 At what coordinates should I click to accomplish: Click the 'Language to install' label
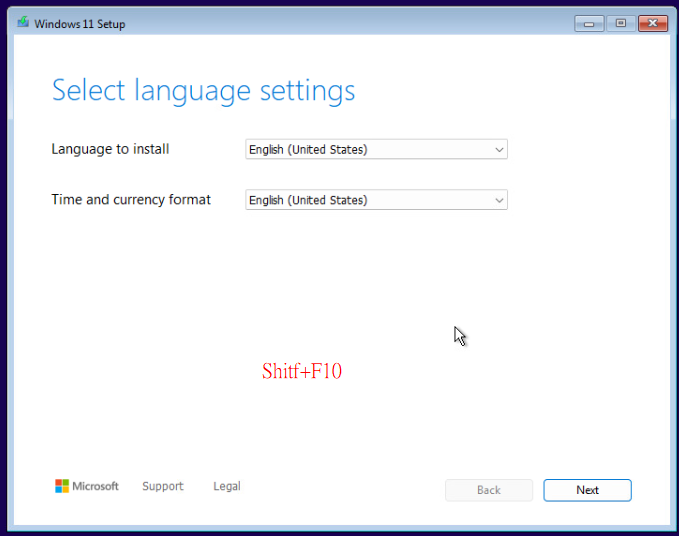pyautogui.click(x=110, y=149)
